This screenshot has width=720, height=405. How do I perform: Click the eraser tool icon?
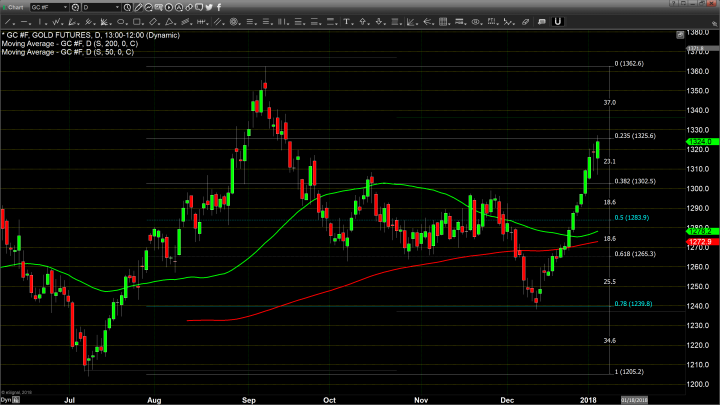pyautogui.click(x=525, y=20)
